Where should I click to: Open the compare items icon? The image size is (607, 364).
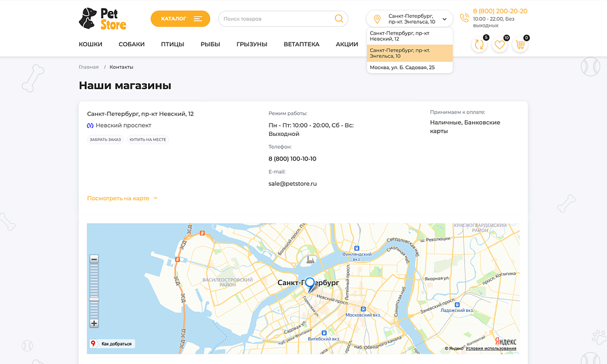479,44
